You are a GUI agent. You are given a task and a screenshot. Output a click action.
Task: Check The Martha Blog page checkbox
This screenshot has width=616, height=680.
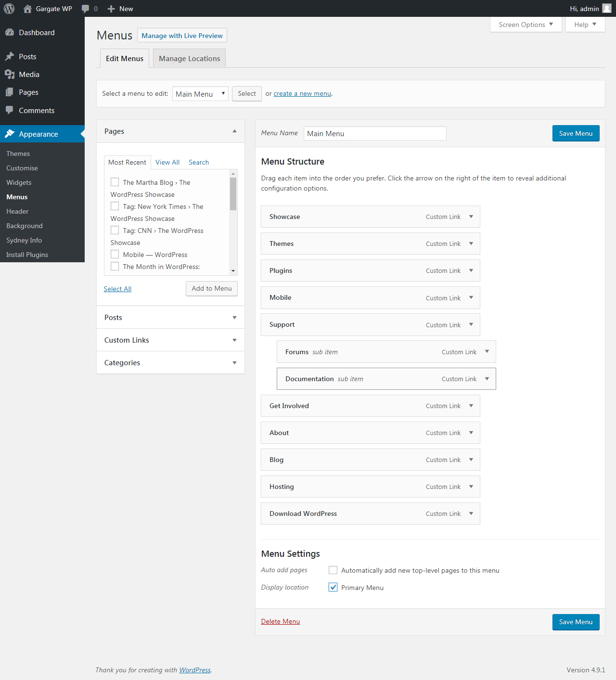(x=115, y=182)
